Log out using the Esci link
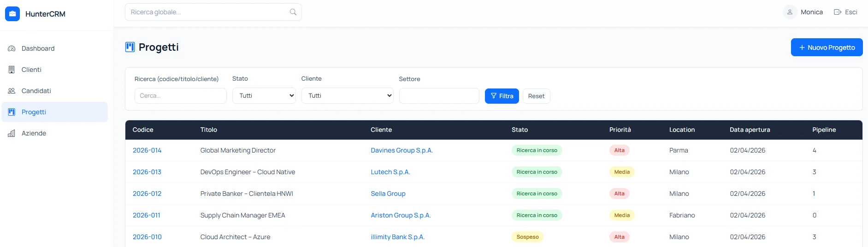 click(x=845, y=12)
